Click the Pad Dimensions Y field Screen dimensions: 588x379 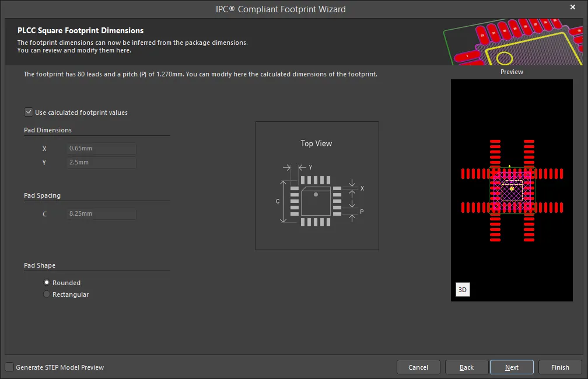pyautogui.click(x=101, y=162)
